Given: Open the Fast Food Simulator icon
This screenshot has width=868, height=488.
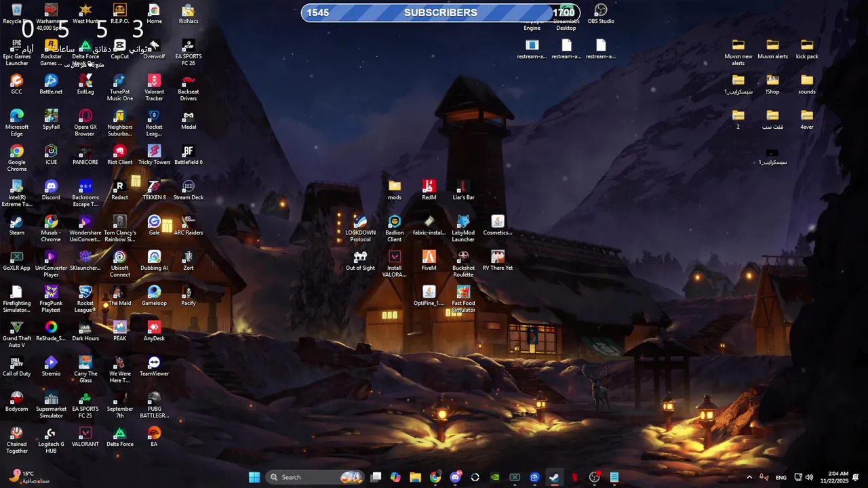Looking at the screenshot, I should (463, 299).
